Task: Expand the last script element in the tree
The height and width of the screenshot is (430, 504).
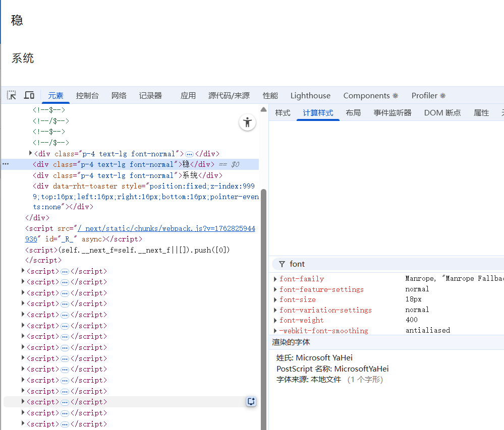Action: click(22, 423)
